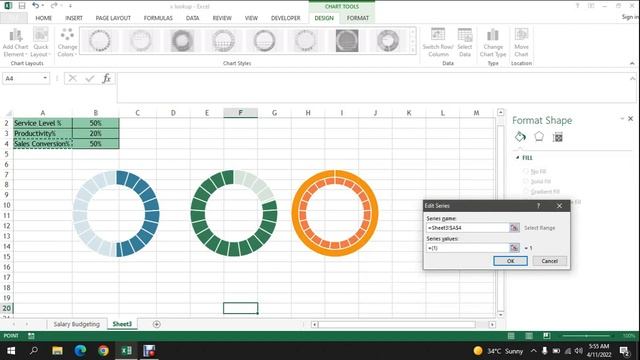The width and height of the screenshot is (640, 360).
Task: Open the PAGE LAYOUT tab
Action: point(113,18)
